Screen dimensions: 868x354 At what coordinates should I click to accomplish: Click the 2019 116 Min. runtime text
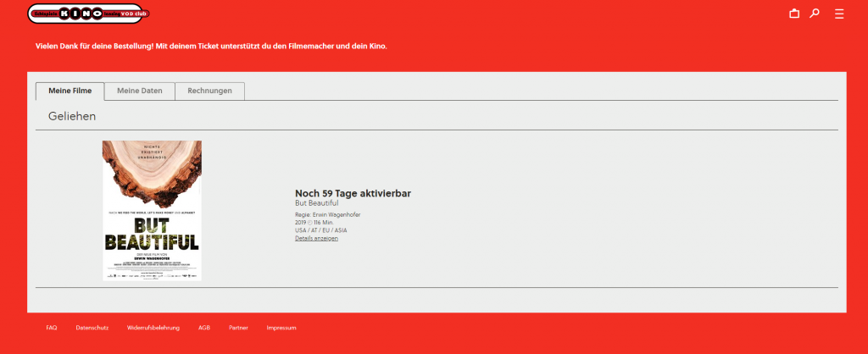pyautogui.click(x=314, y=223)
